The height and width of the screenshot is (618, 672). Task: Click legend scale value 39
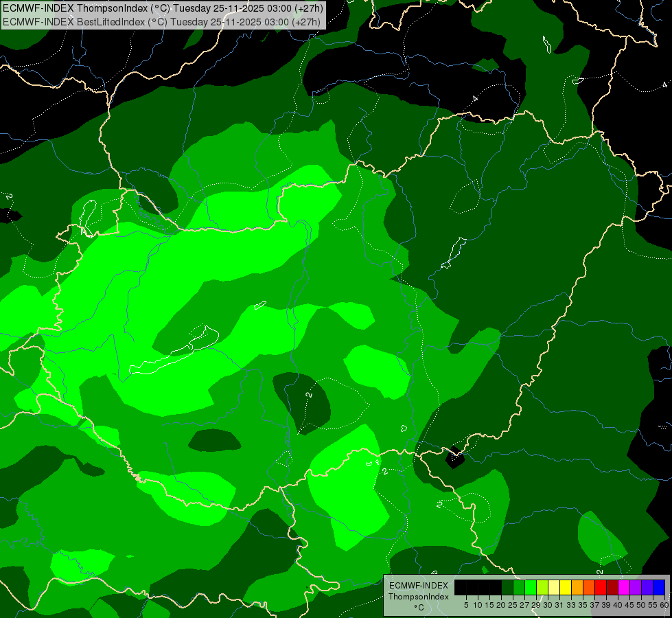606,605
